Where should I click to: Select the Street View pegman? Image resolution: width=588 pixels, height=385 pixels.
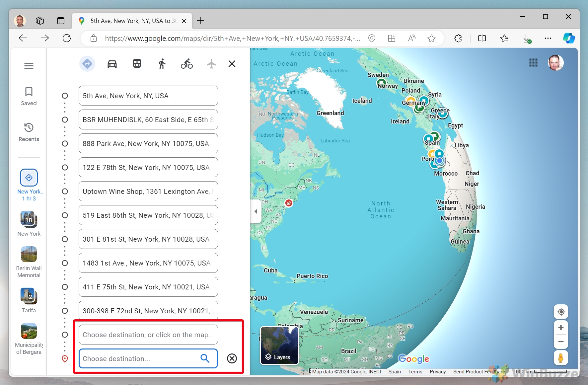click(561, 358)
